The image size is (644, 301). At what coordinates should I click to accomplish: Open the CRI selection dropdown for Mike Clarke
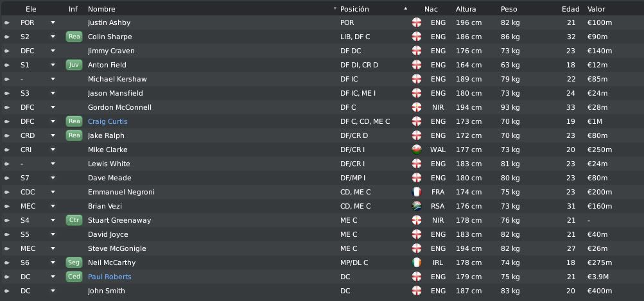tap(53, 150)
